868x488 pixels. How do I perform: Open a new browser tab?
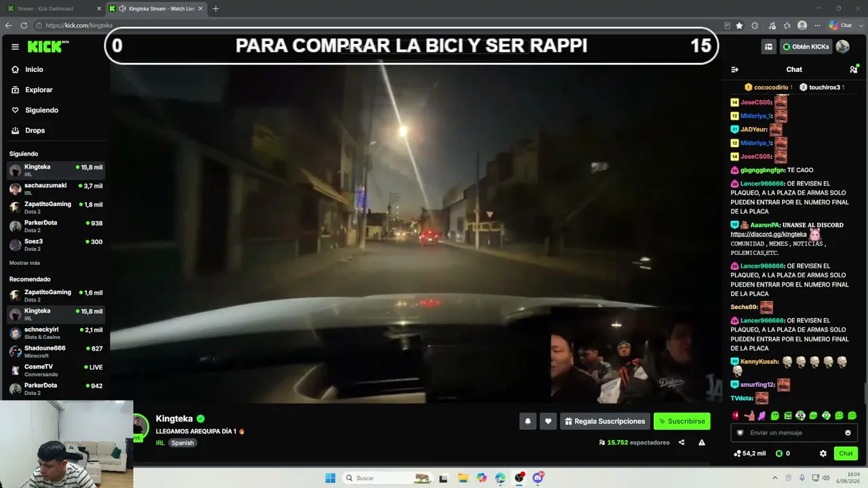tap(216, 9)
